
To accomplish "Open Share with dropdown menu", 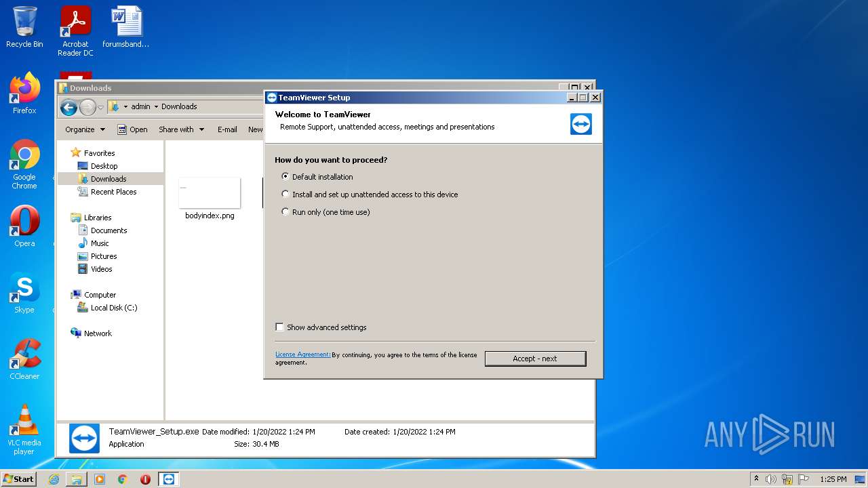I will 181,129.
